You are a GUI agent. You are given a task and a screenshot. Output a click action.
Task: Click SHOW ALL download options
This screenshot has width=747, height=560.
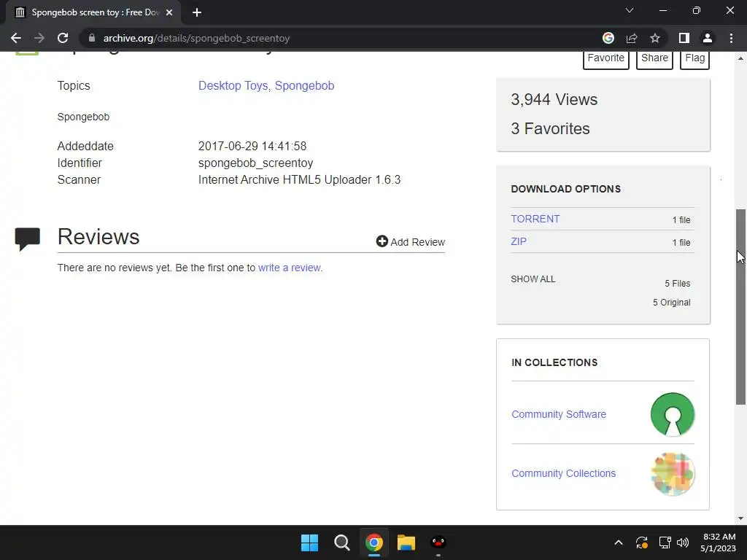pos(533,279)
